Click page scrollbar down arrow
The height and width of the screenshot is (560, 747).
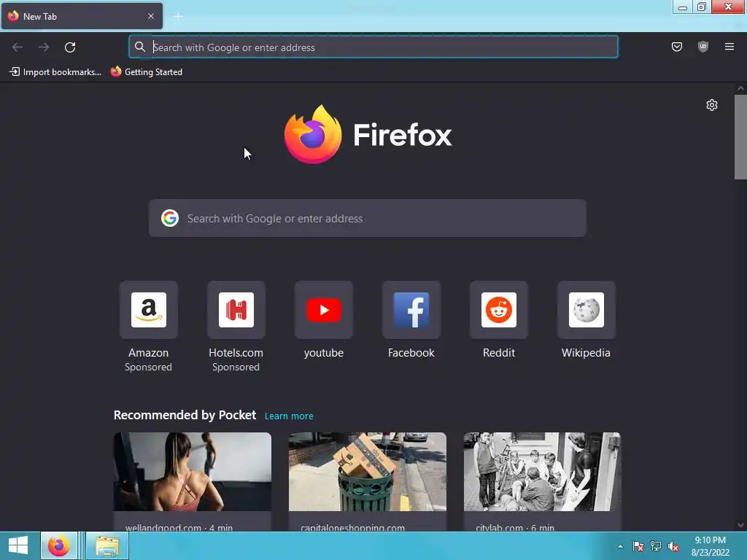(x=740, y=525)
